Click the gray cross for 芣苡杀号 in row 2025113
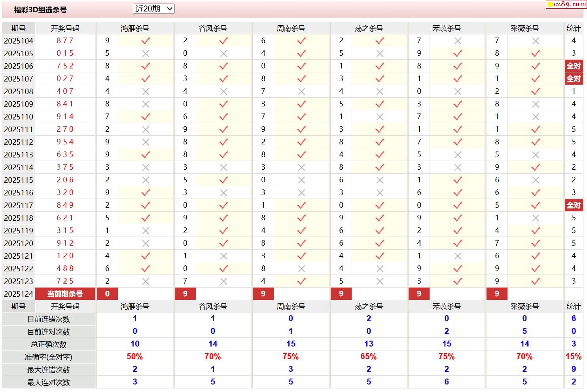 (458, 155)
